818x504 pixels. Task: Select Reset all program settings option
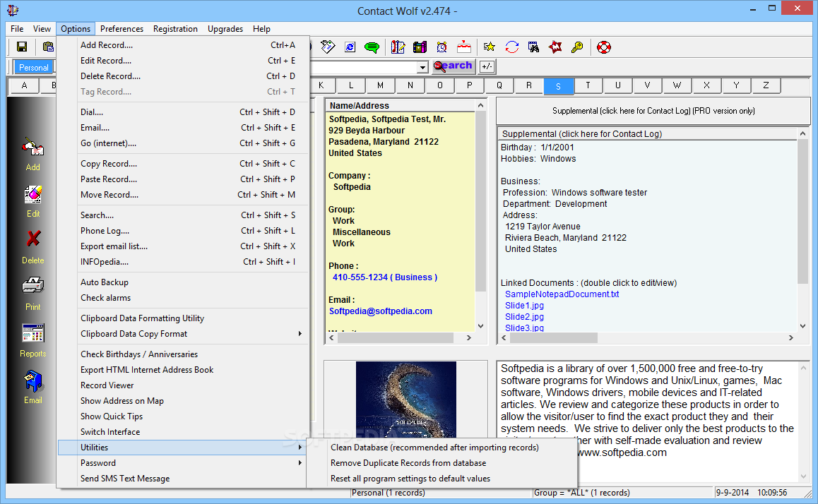441,479
